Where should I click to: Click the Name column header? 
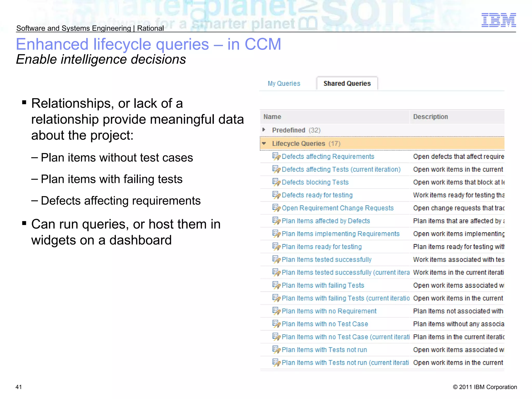(335, 117)
